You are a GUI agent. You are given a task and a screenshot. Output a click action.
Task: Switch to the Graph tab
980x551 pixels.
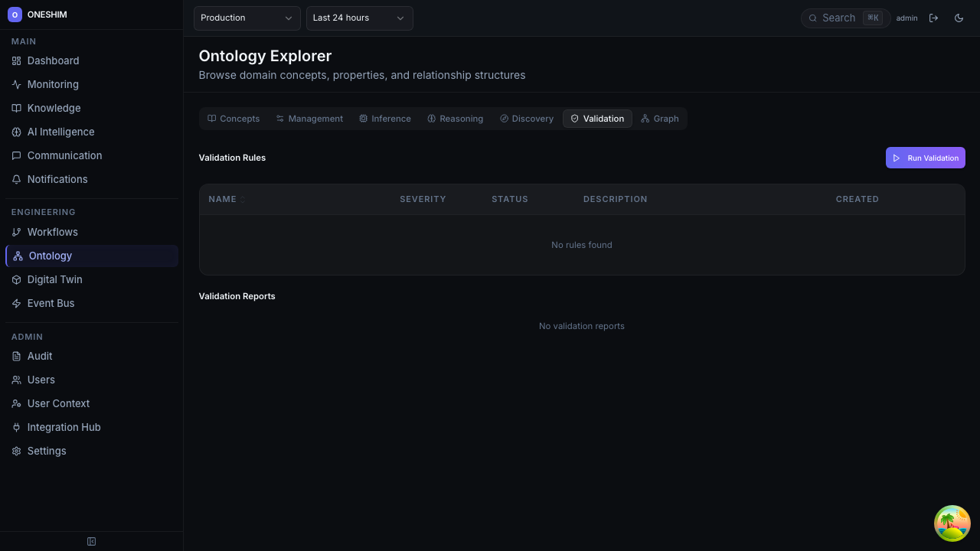pyautogui.click(x=659, y=119)
